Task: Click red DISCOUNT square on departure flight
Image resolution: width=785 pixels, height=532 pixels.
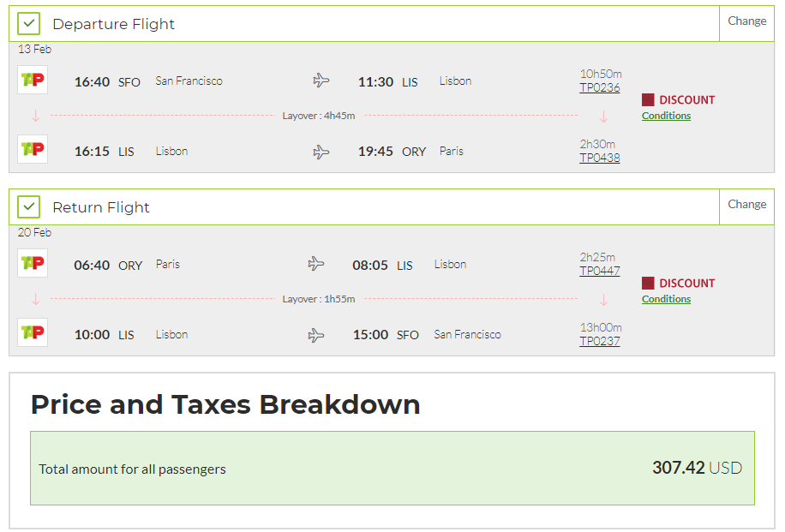Action: point(648,99)
